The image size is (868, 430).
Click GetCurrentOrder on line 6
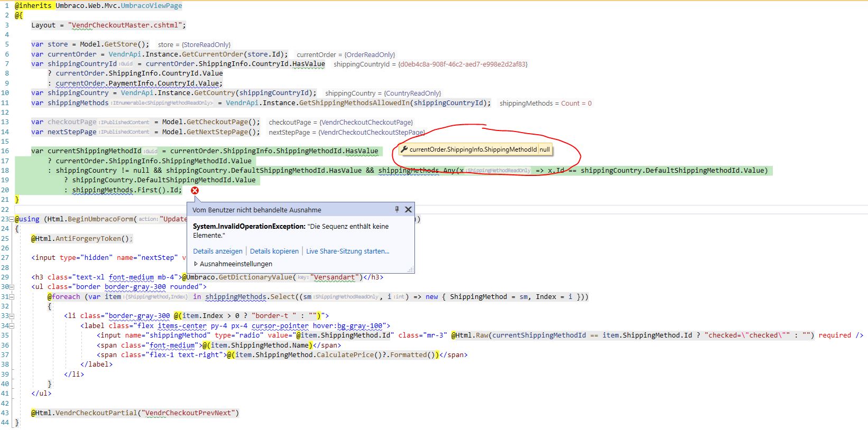[213, 54]
